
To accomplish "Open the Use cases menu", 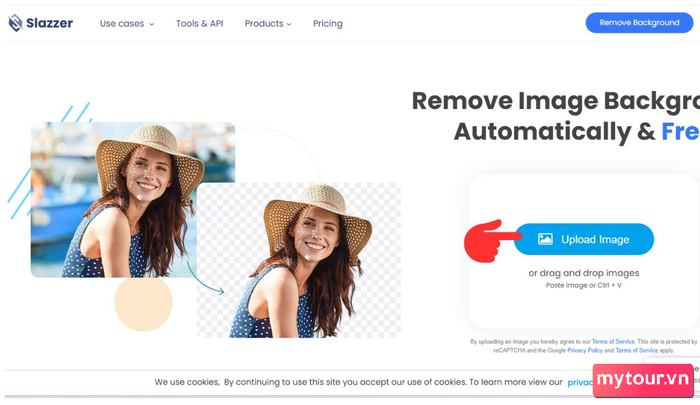I will pyautogui.click(x=127, y=24).
